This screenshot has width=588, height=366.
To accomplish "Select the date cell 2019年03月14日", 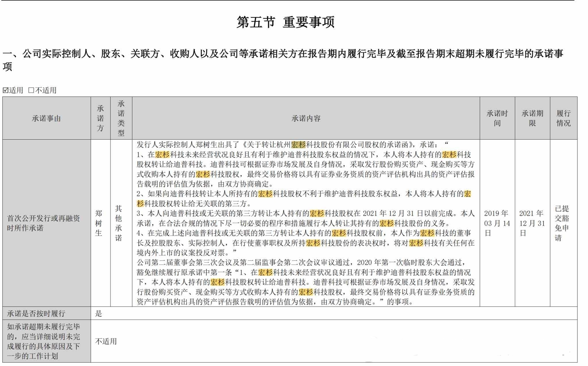I will pos(497,223).
